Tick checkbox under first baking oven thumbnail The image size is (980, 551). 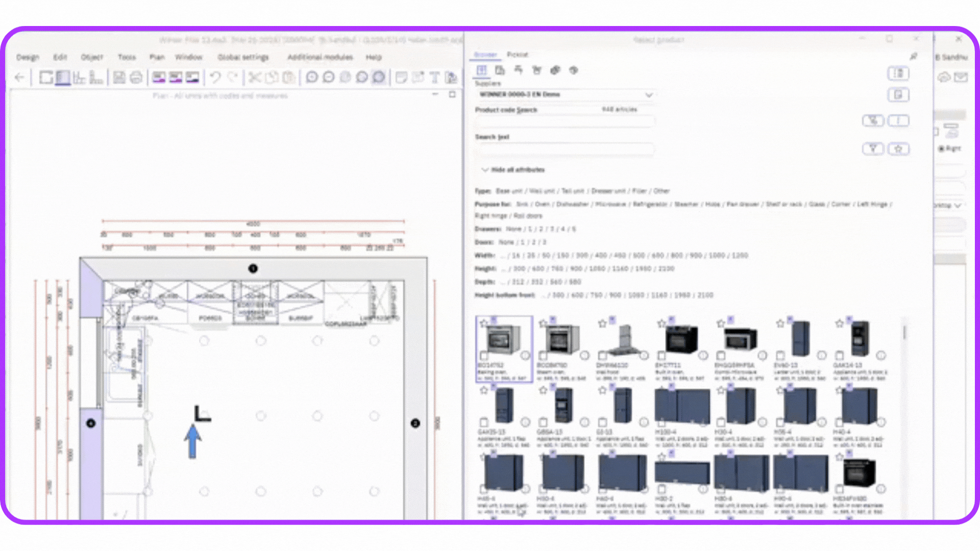coord(484,356)
